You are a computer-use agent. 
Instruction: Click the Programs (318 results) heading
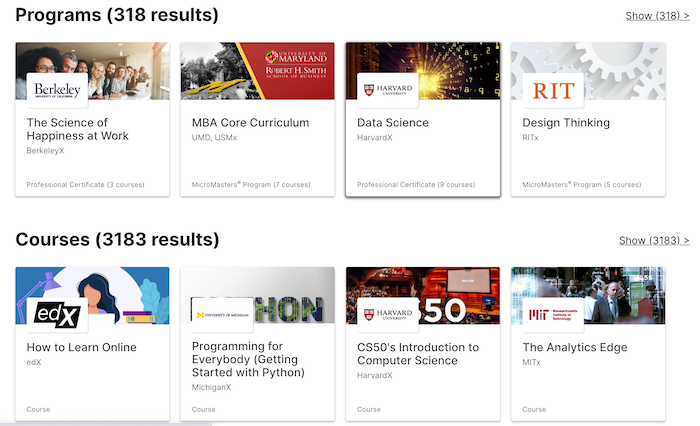[117, 15]
